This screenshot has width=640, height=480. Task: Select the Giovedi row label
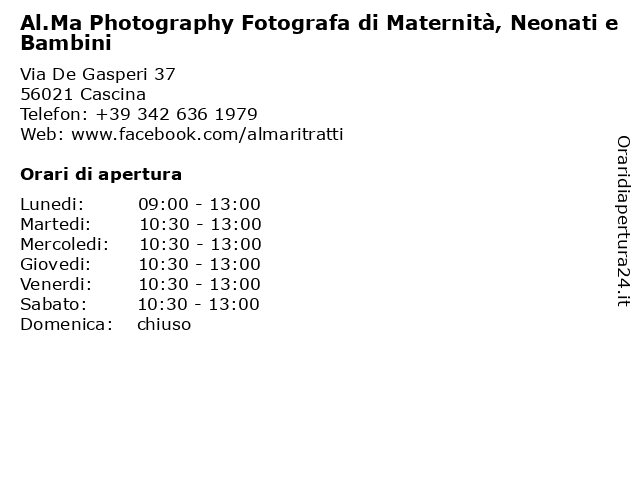point(56,264)
